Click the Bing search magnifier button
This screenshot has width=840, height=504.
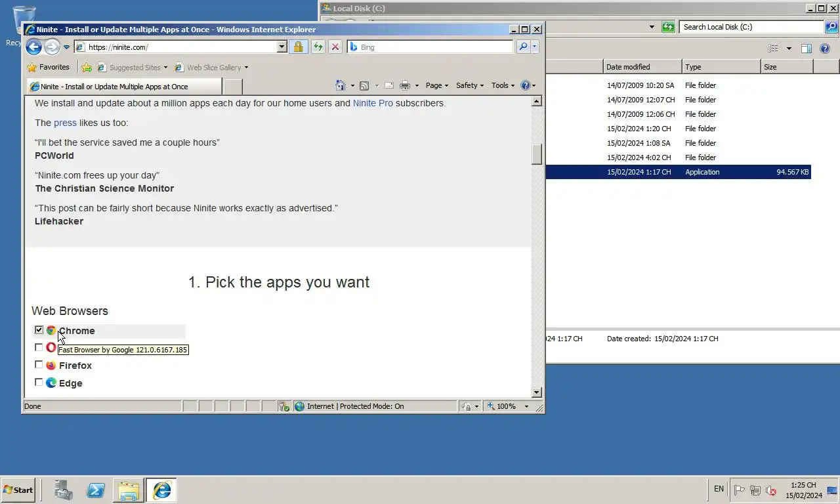523,47
